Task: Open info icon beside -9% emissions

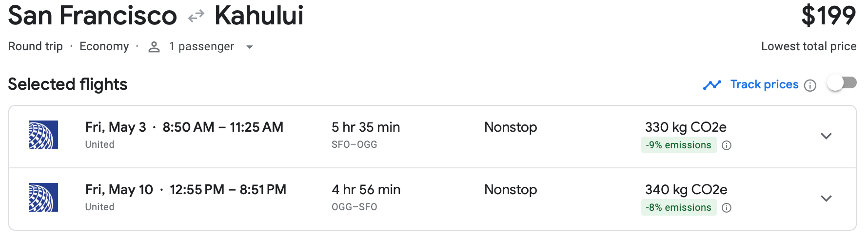Action: [x=727, y=145]
